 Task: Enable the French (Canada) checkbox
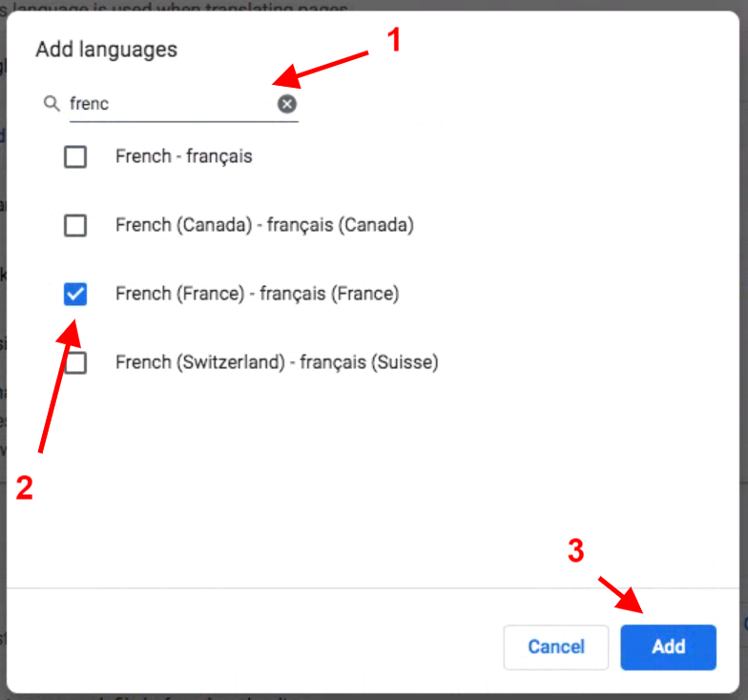coord(75,225)
